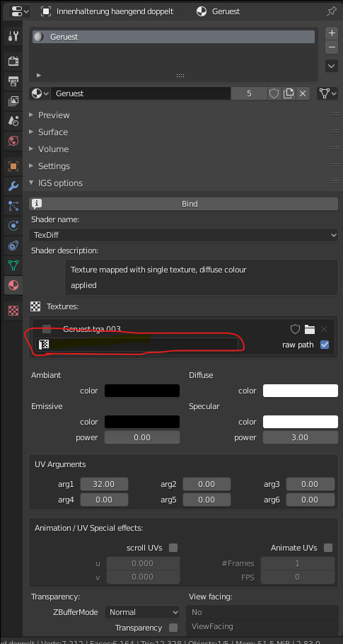Open the World properties tab
The height and width of the screenshot is (644, 343).
tap(13, 141)
